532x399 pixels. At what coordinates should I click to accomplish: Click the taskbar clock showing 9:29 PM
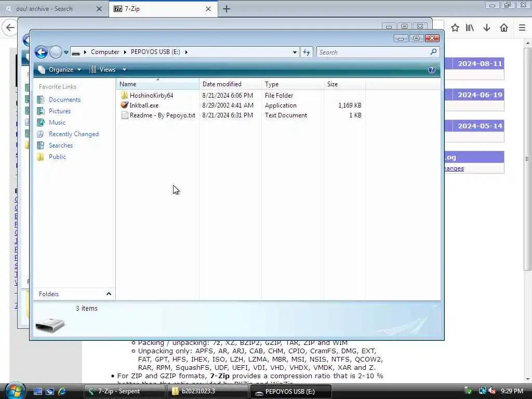click(512, 391)
